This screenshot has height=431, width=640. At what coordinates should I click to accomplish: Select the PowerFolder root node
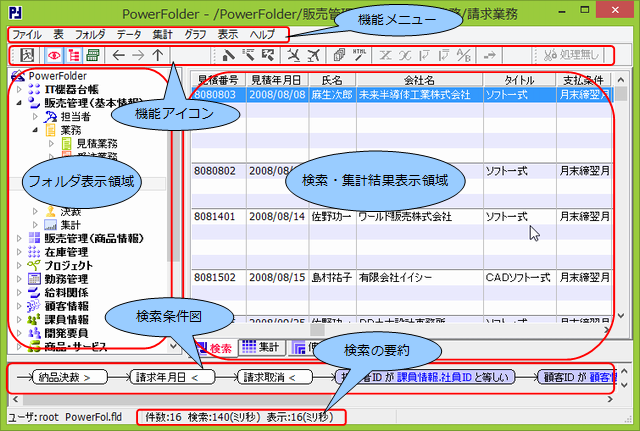[x=58, y=76]
